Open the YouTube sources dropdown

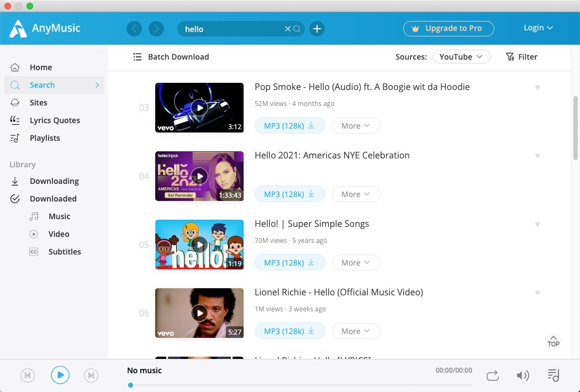pos(461,57)
